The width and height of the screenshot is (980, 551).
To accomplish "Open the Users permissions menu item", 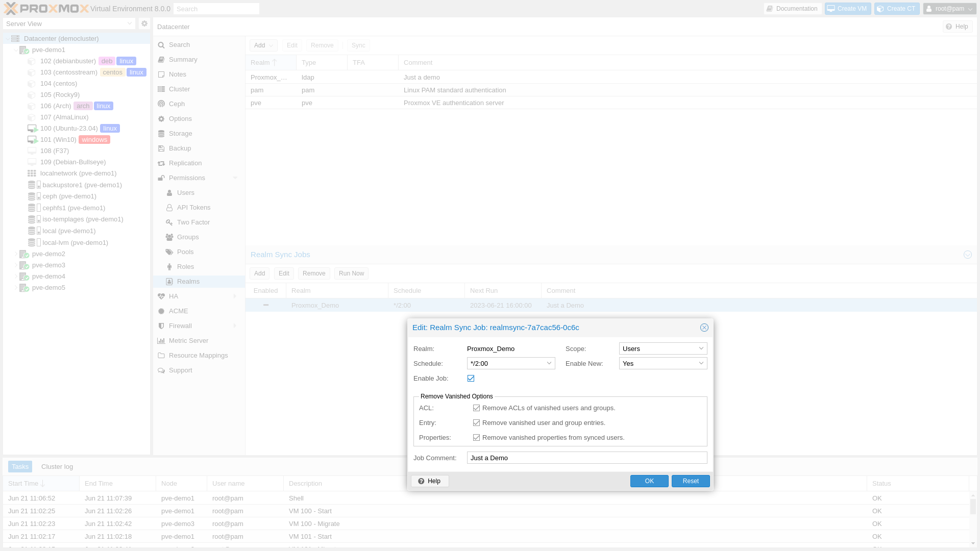I will (x=185, y=193).
